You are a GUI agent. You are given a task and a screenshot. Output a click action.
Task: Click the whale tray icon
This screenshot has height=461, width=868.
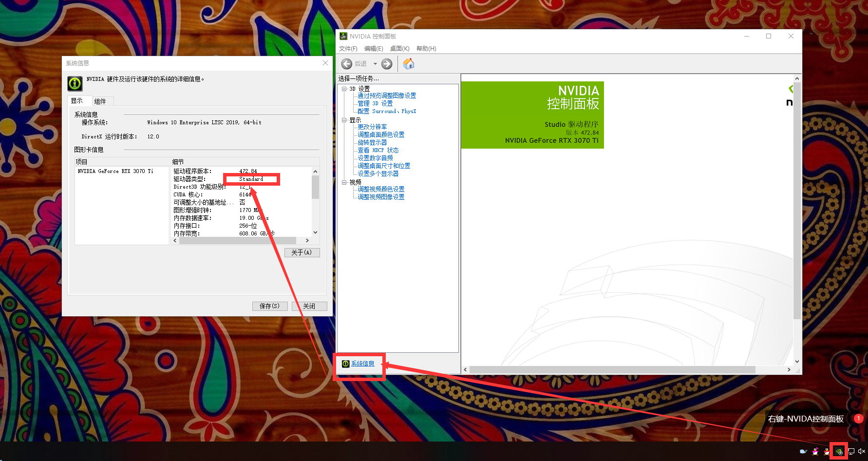(x=803, y=452)
